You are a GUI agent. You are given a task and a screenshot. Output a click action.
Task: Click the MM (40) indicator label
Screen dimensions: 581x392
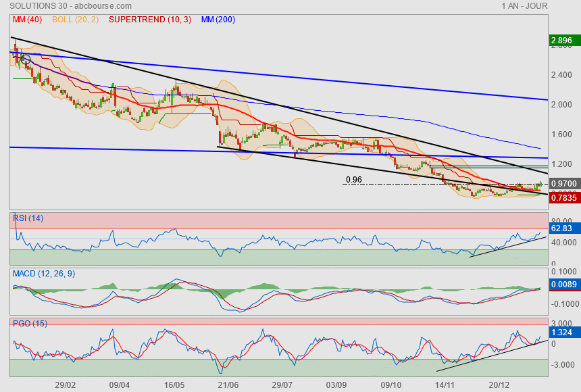pyautogui.click(x=27, y=20)
